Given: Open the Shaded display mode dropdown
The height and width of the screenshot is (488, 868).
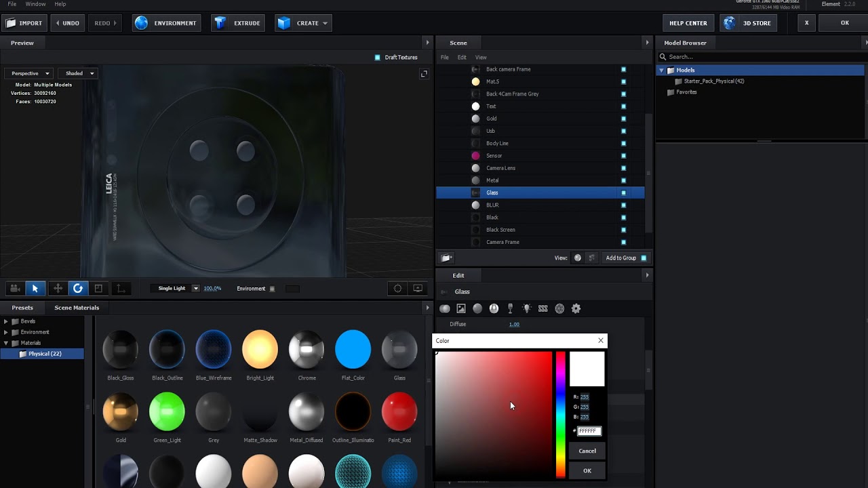Looking at the screenshot, I should (78, 73).
